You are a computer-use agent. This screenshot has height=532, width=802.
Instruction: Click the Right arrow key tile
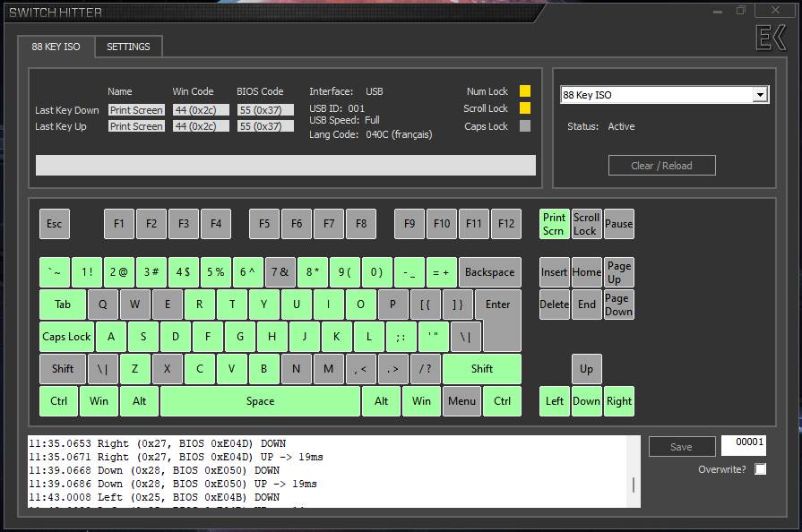[x=619, y=401]
